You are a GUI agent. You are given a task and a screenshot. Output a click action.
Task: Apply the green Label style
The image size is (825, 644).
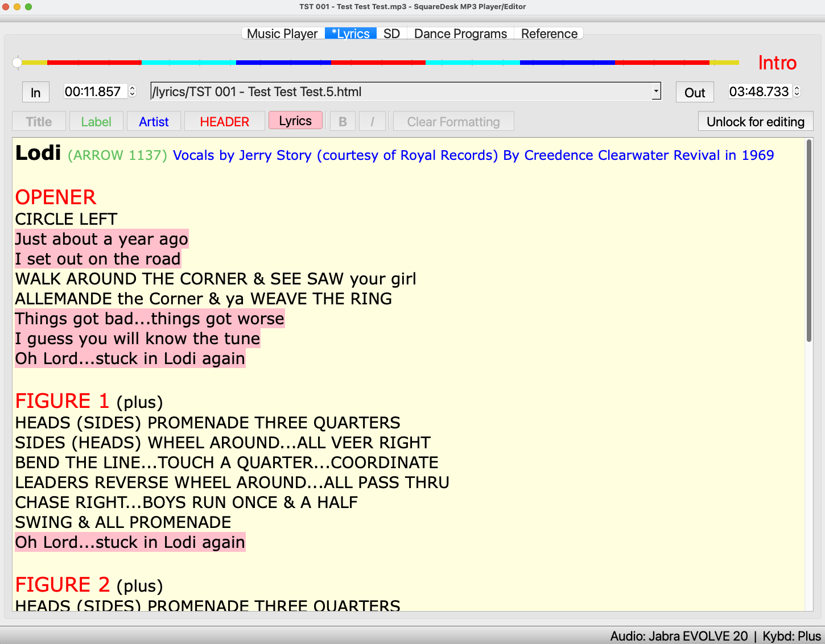click(96, 121)
